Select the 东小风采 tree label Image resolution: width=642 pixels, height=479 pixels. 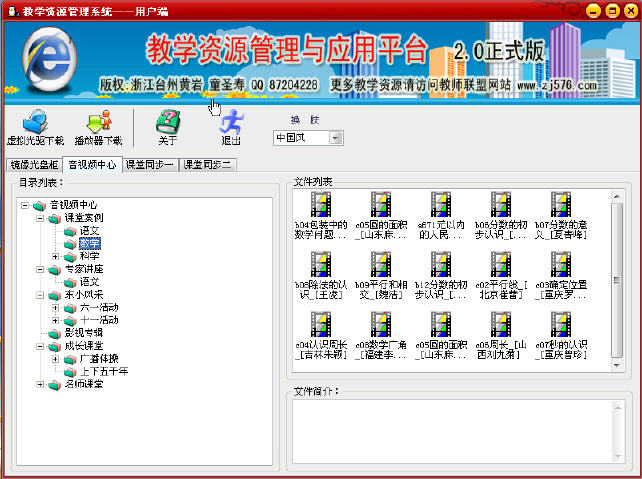pos(84,295)
